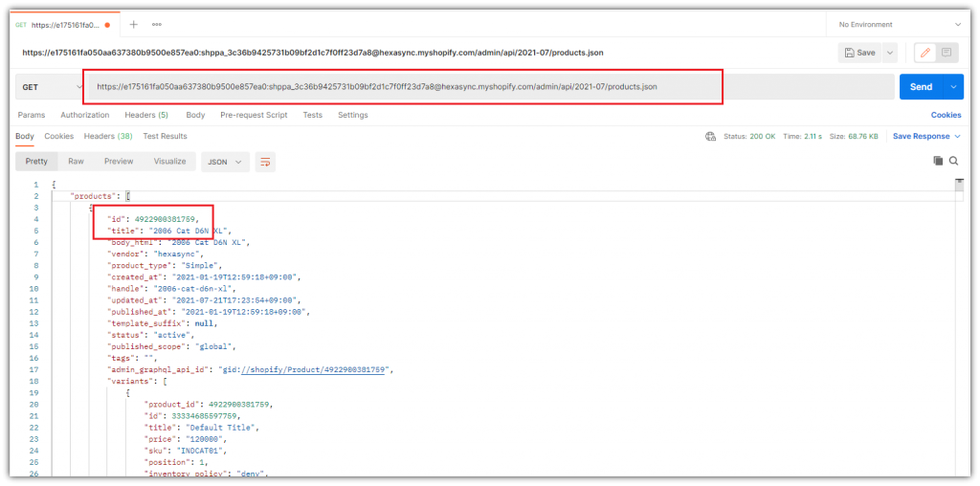980x486 pixels.
Task: Click the "price": "120000" line
Action: click(185, 439)
